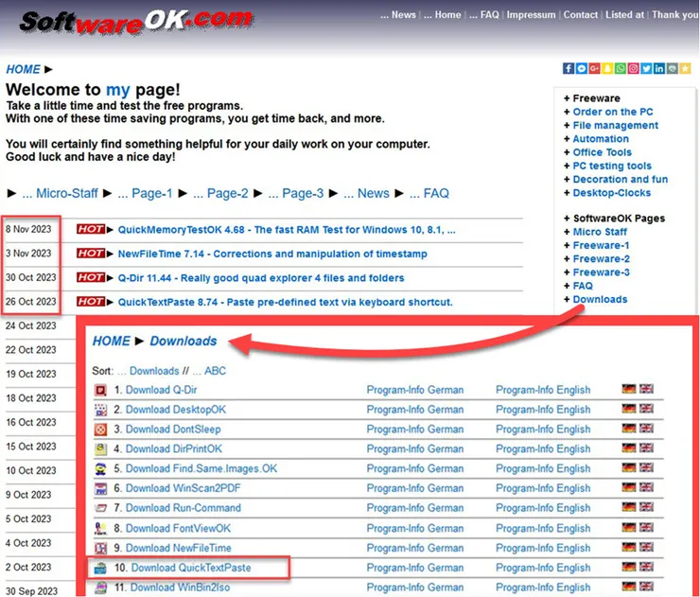Open Desktop-Clocks category in sidebar
The width and height of the screenshot is (700, 597).
[x=612, y=193]
